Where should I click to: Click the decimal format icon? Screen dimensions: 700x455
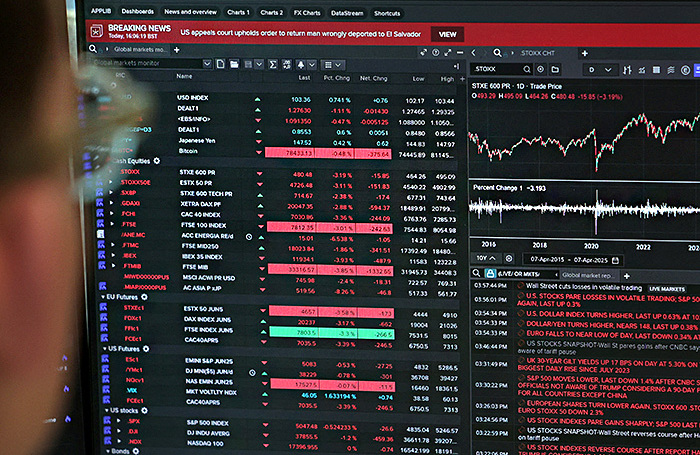click(x=287, y=65)
